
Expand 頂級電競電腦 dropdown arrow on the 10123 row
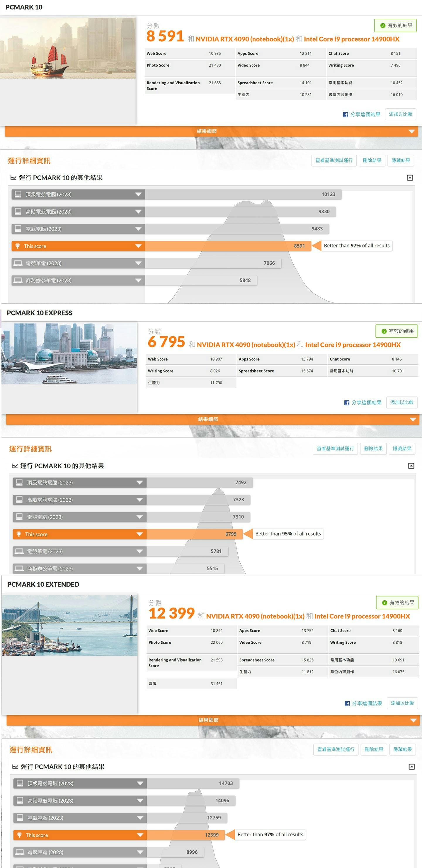[138, 194]
